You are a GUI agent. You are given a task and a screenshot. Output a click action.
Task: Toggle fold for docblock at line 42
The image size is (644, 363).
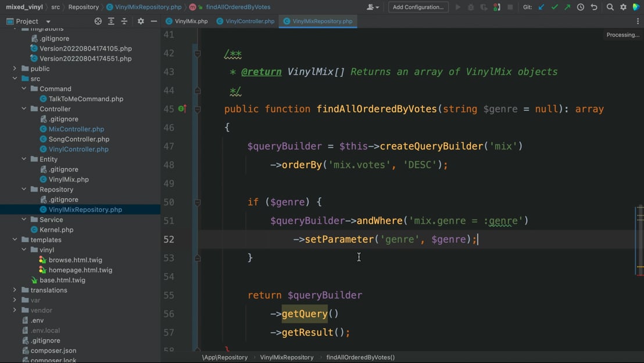[198, 53]
